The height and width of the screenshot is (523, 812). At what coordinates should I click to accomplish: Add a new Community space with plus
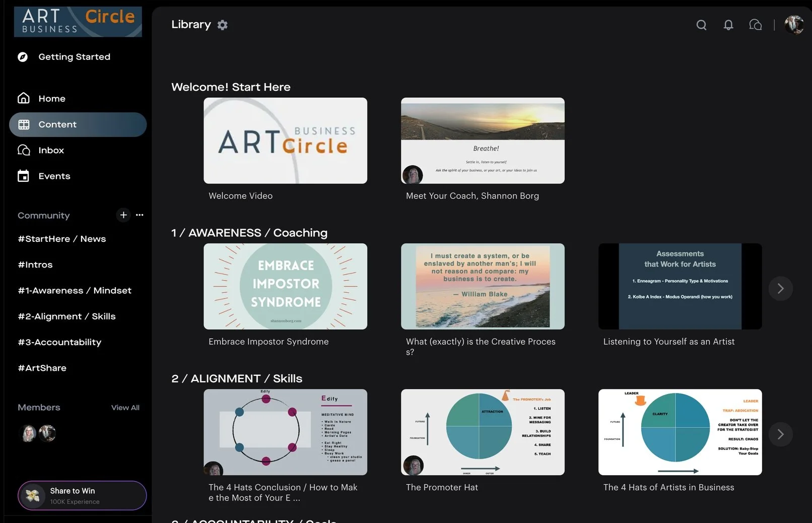click(x=123, y=215)
